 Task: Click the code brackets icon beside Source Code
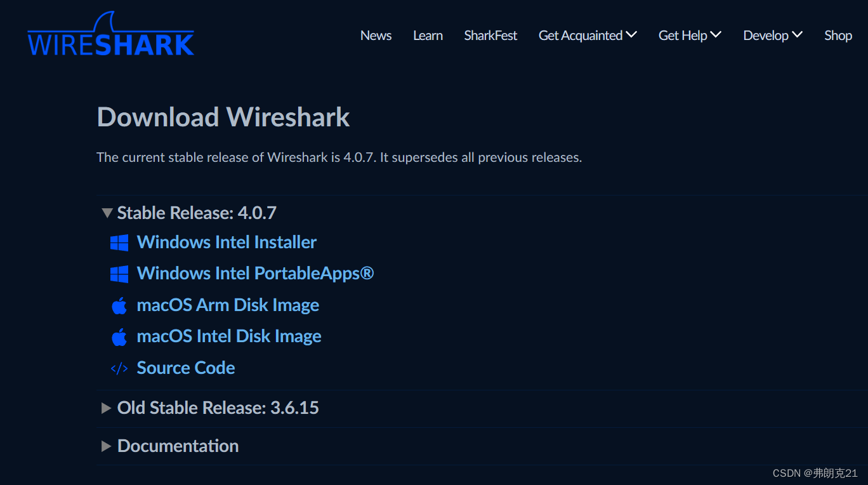[x=119, y=368]
